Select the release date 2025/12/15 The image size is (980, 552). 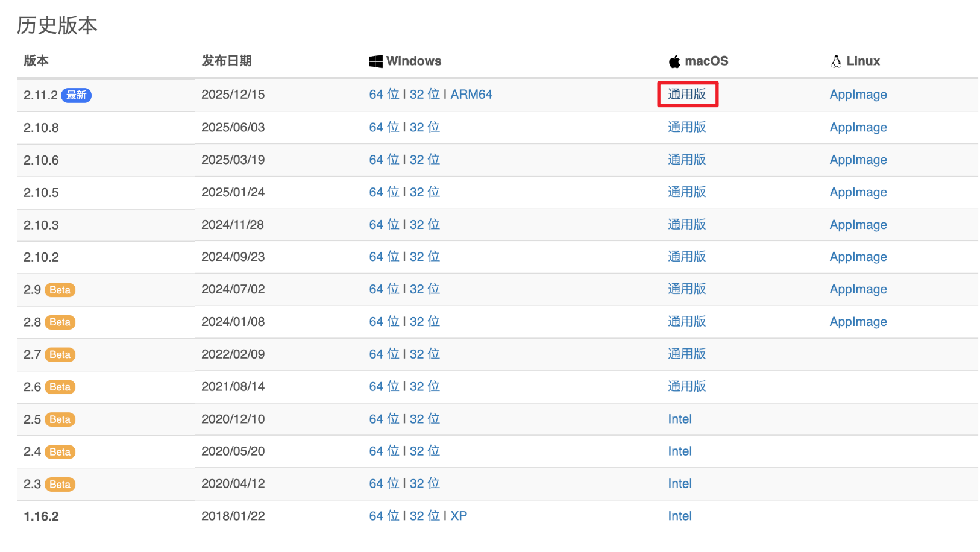tap(233, 95)
